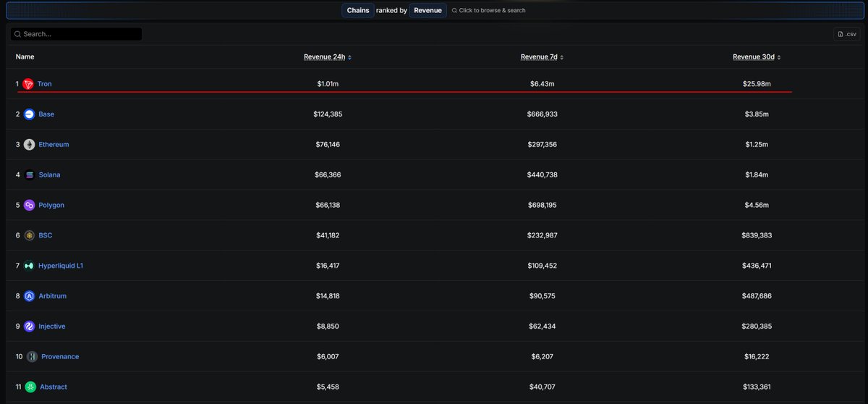Select Solana 24h revenue $66,366

(328, 175)
